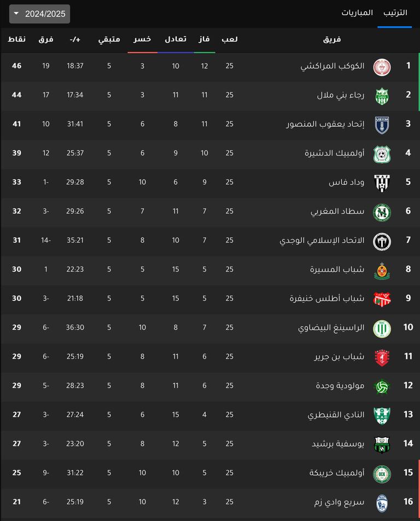
Task: Click the الاتحاد الإسلامي الوجدي crest
Action: coord(382,241)
